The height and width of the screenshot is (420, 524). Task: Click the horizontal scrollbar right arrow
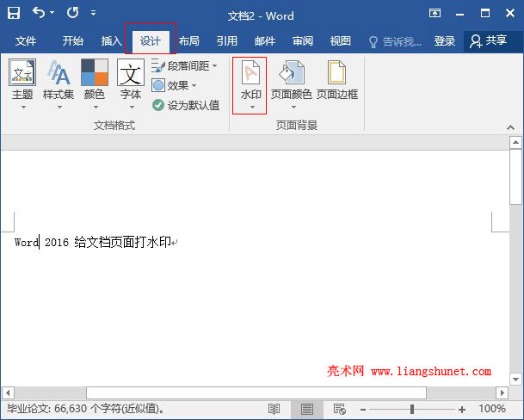(502, 392)
